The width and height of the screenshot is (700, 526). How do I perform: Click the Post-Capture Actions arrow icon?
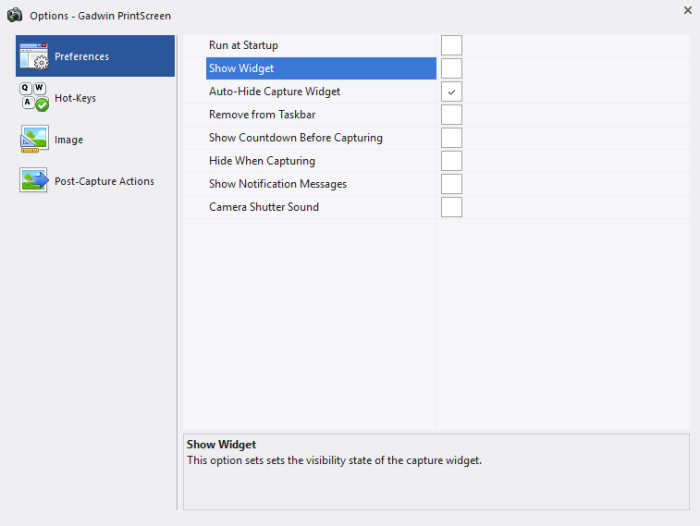pos(34,180)
